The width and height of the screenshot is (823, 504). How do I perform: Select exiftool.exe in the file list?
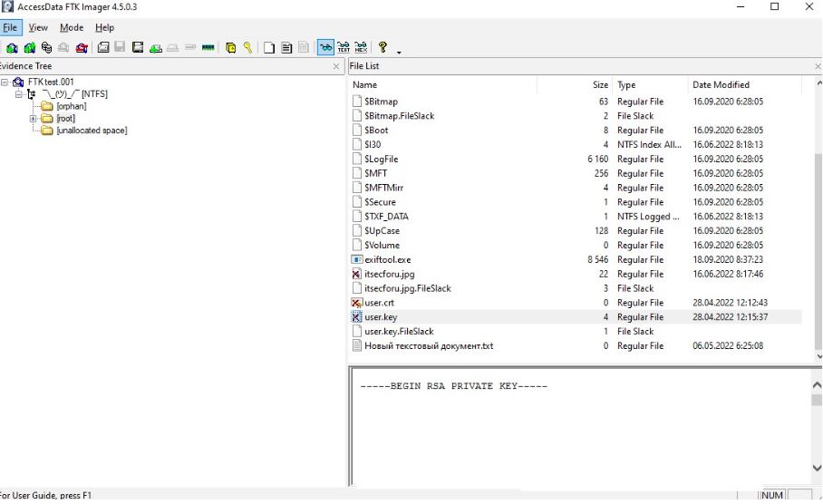coord(576,259)
